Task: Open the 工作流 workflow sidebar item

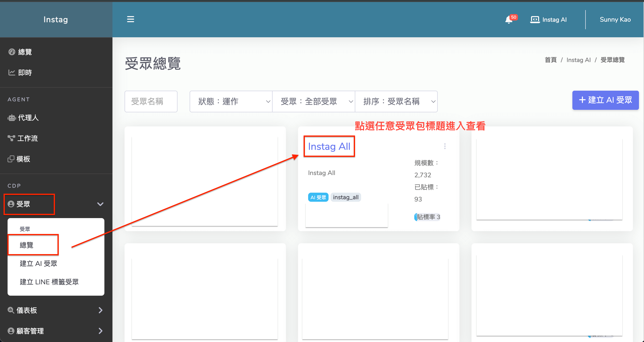Action: point(27,138)
